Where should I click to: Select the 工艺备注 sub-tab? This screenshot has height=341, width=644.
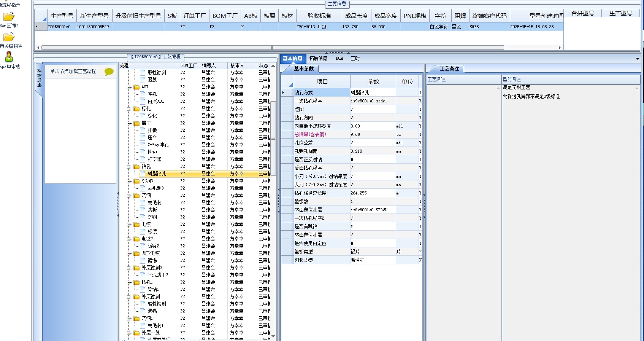click(x=449, y=69)
